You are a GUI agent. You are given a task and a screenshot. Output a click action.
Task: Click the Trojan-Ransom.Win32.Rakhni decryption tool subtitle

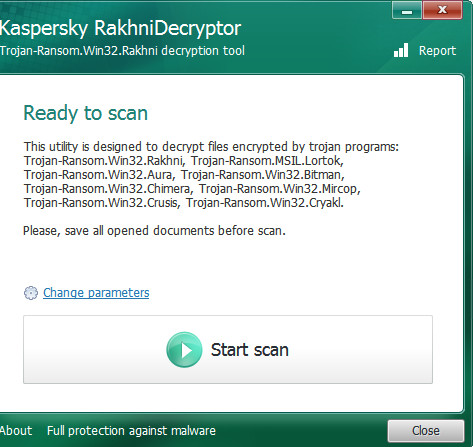122,51
